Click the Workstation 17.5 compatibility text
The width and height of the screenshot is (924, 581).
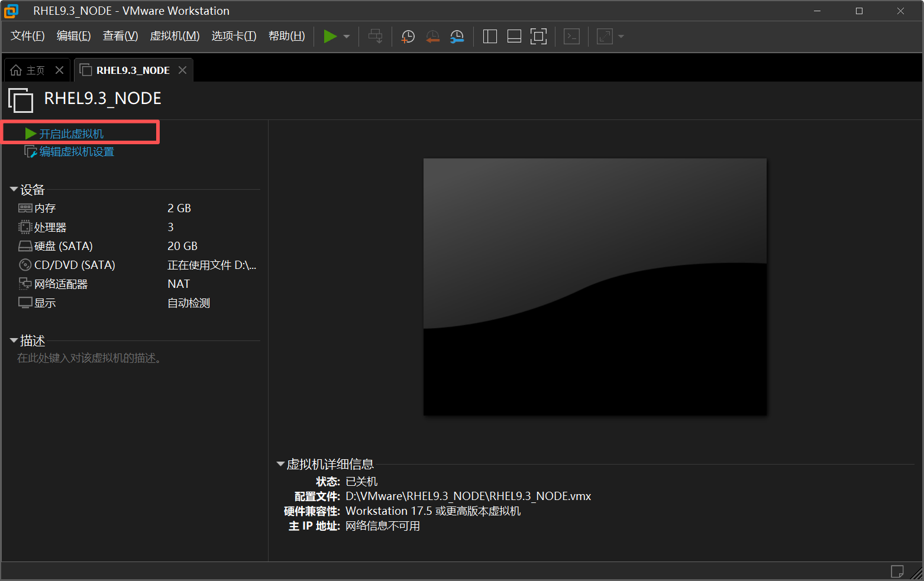click(x=433, y=511)
